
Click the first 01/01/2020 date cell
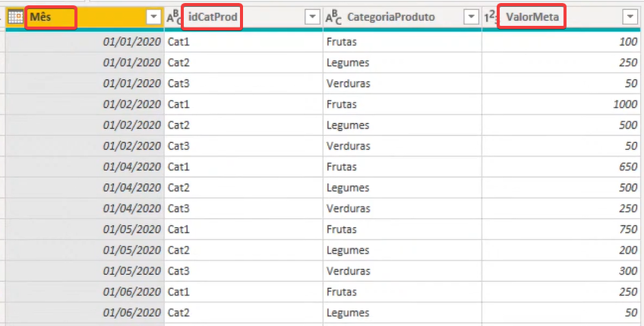point(85,42)
